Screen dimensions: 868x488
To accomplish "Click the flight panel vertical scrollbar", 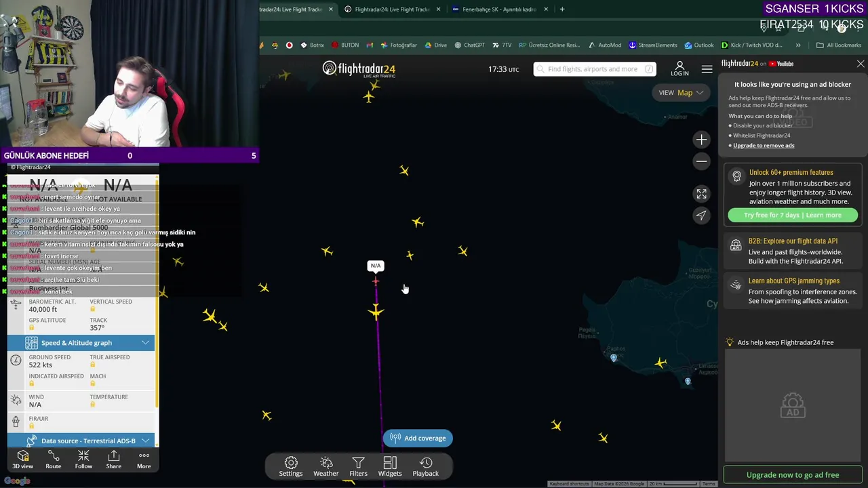I will tap(157, 291).
